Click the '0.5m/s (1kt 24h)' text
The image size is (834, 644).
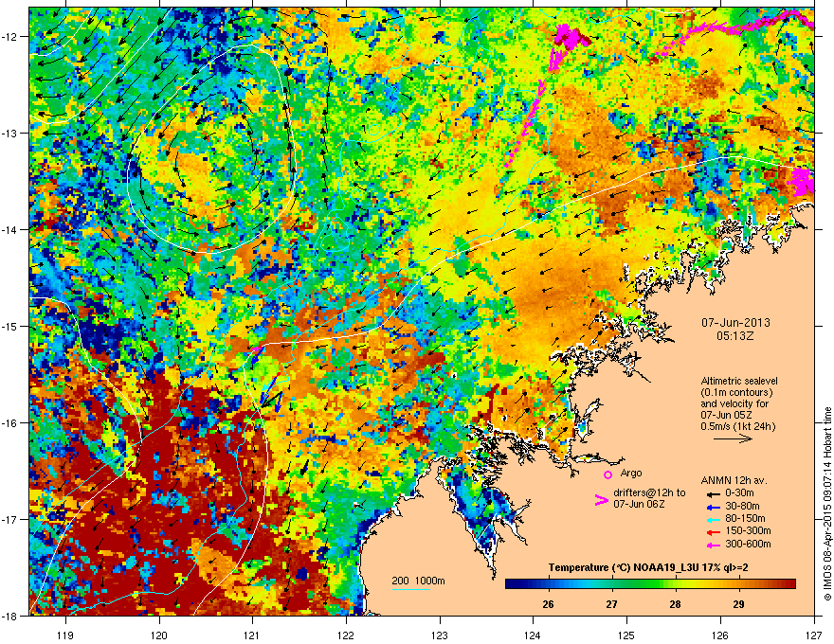(x=738, y=427)
